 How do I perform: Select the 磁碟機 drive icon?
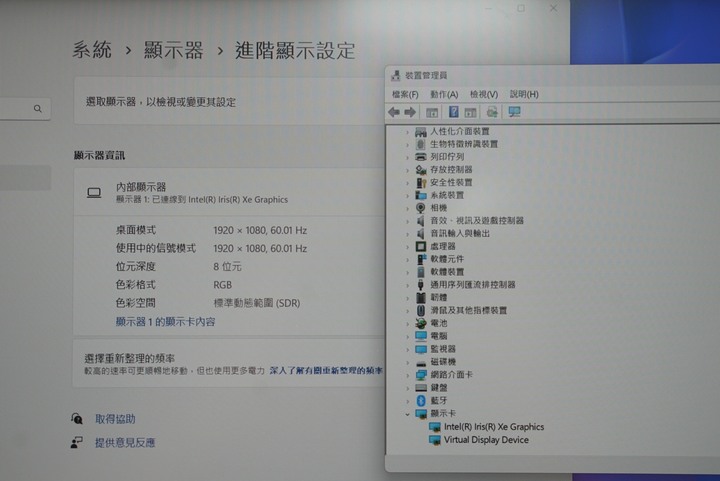[421, 363]
